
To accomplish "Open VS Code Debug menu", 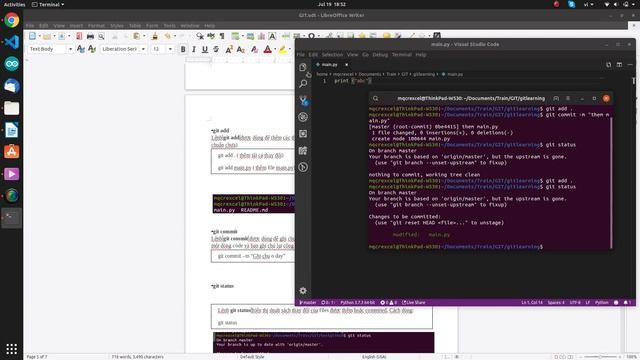I will [380, 54].
